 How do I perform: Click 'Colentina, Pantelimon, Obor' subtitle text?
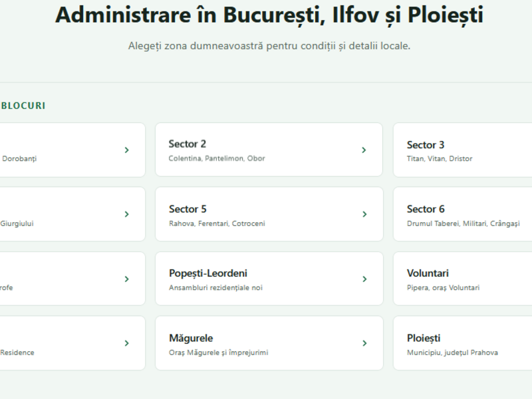point(217,158)
